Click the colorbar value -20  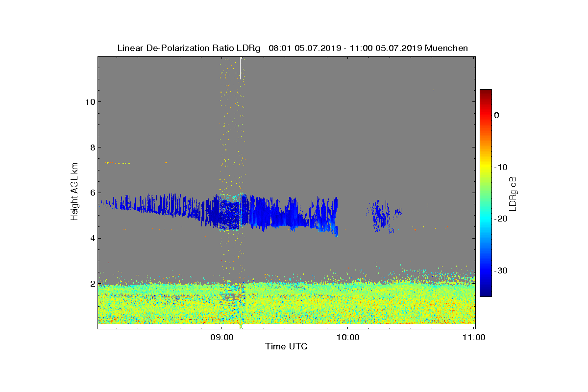pos(500,219)
